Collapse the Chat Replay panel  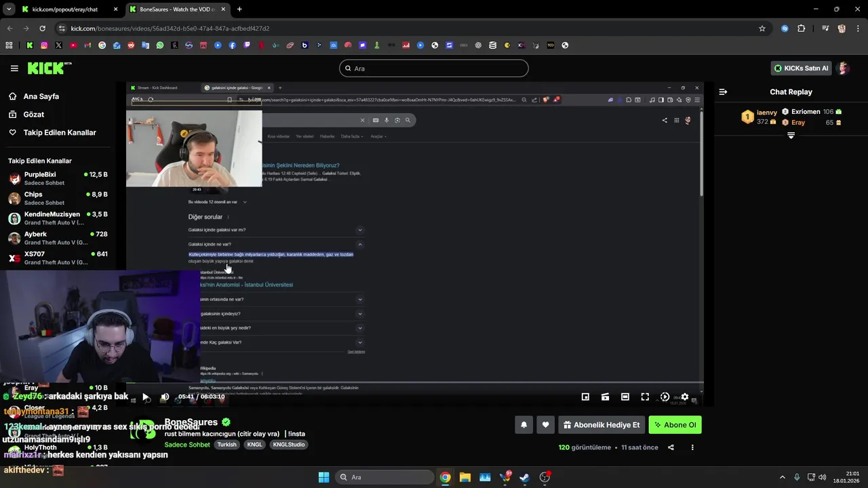click(x=723, y=91)
